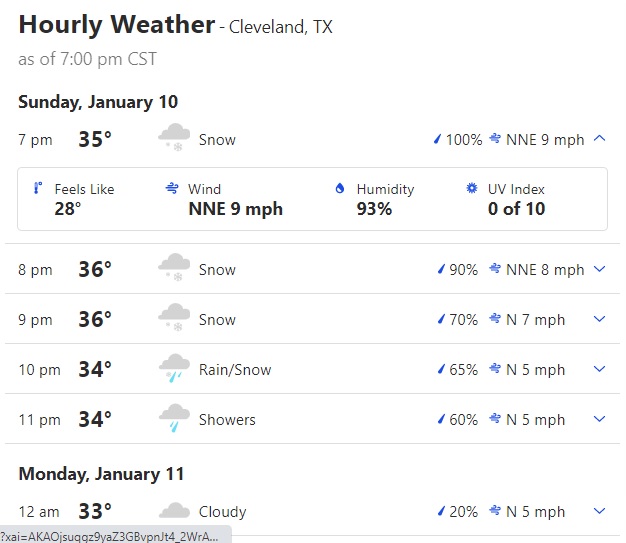626x543 pixels.
Task: Click the snow cloud icon at 7 pm
Action: [x=174, y=137]
